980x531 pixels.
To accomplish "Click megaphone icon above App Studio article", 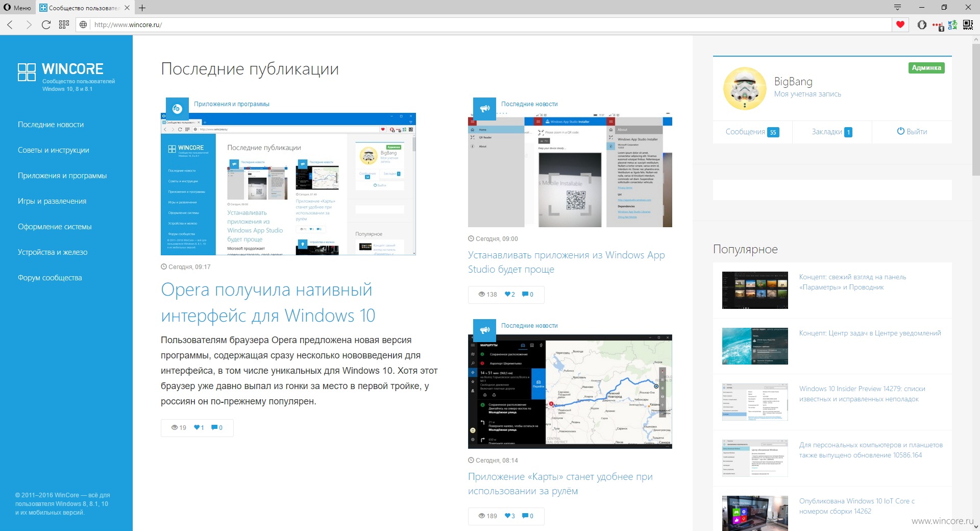I will pyautogui.click(x=484, y=109).
